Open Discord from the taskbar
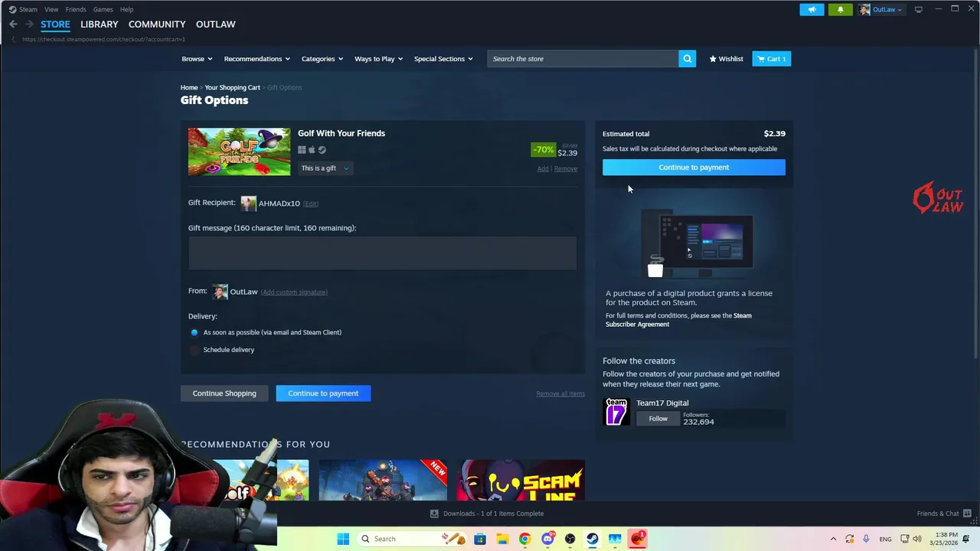Image resolution: width=980 pixels, height=551 pixels. (547, 539)
